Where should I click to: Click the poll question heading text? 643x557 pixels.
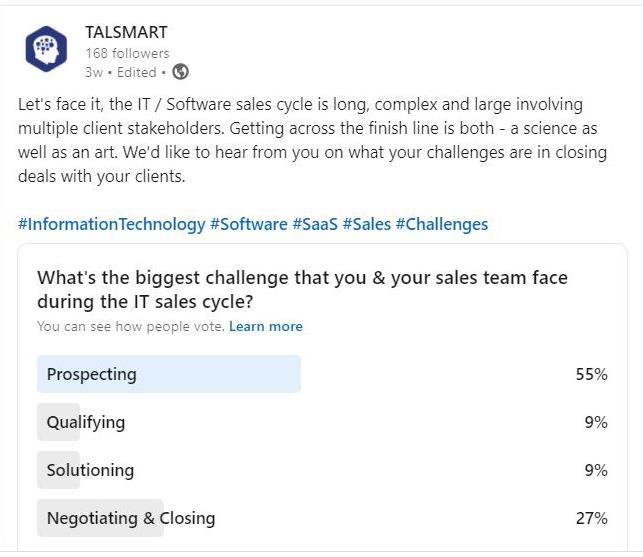(x=300, y=289)
